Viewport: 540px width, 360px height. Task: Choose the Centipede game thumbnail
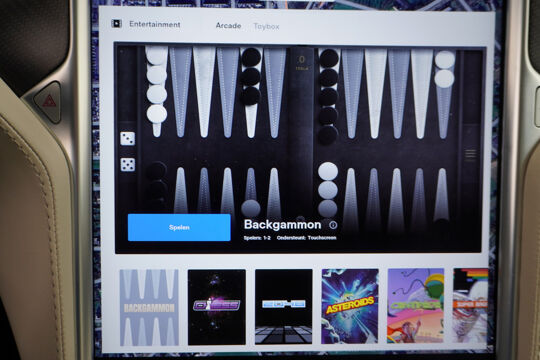416,306
